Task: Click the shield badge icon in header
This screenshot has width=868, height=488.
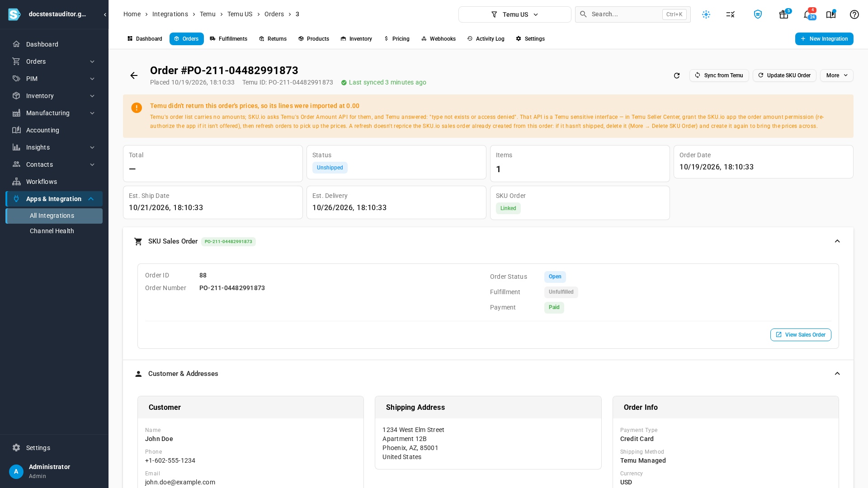Action: (758, 14)
